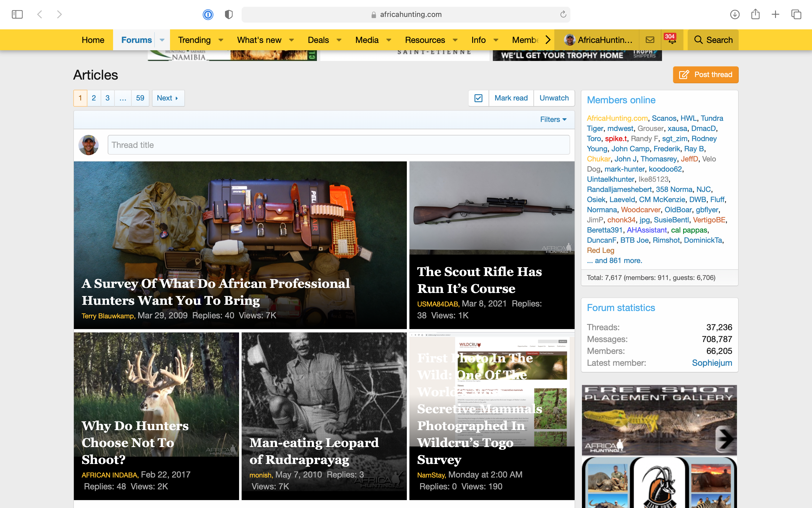Screen dimensions: 812x508
Task: Open latest member Sophiejum's profile
Action: click(x=712, y=363)
